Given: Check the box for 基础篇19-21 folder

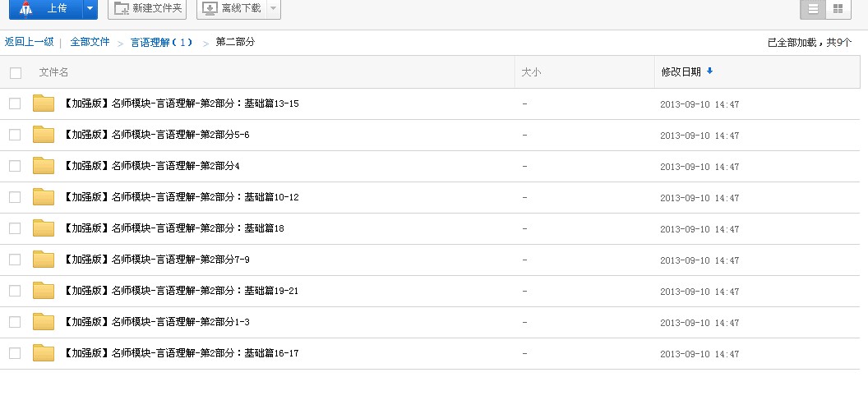Looking at the screenshot, I should [15, 291].
